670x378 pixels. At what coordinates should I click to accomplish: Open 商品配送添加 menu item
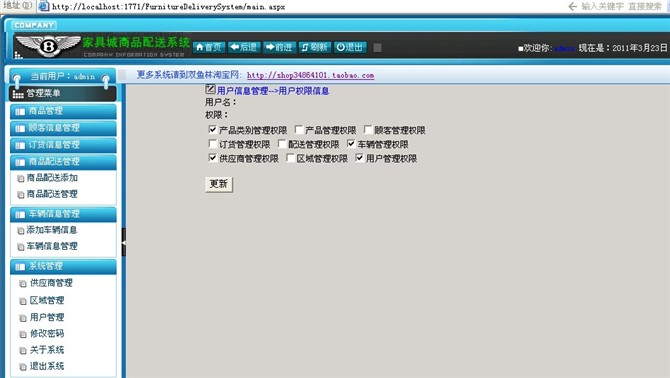click(52, 178)
